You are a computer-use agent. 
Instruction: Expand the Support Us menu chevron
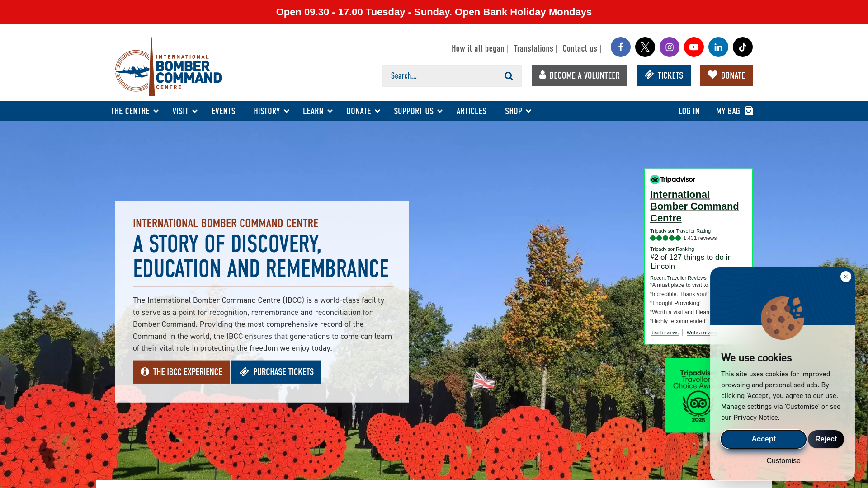[440, 111]
